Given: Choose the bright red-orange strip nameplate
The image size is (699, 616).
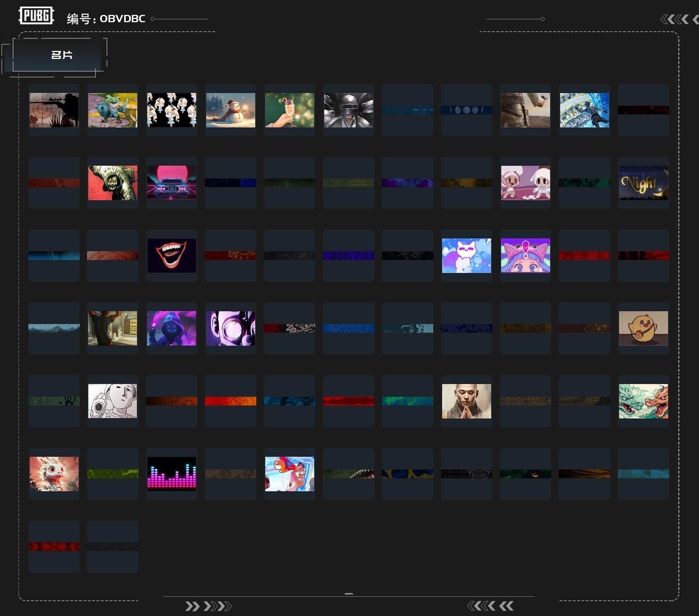Looking at the screenshot, I should click(x=230, y=401).
